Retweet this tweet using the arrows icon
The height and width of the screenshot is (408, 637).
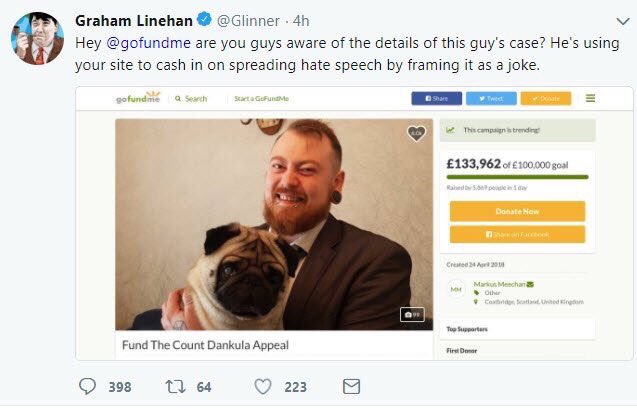click(176, 386)
